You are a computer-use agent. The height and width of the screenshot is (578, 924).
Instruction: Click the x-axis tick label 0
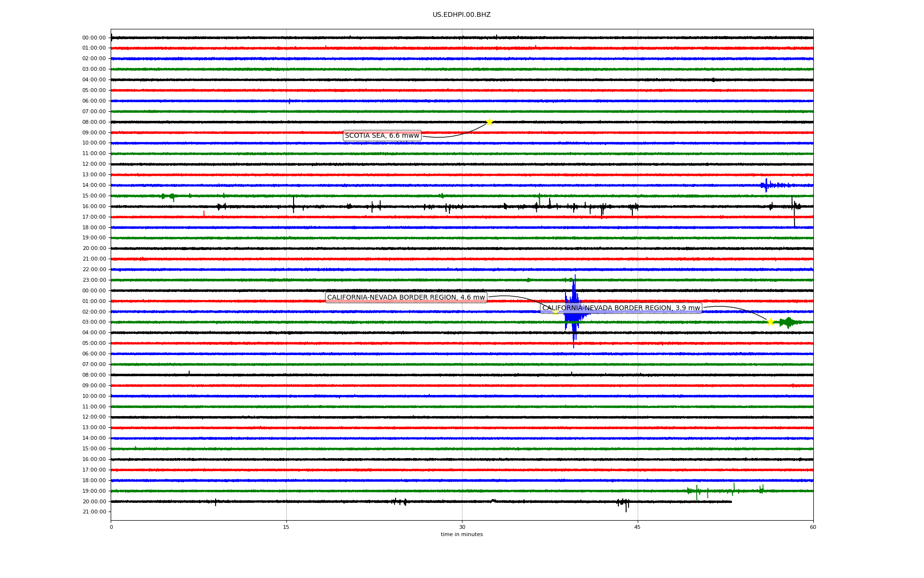click(111, 527)
